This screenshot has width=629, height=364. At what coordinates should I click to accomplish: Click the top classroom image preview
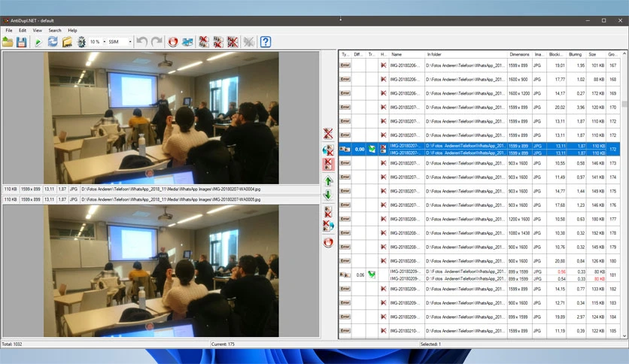[161, 117]
